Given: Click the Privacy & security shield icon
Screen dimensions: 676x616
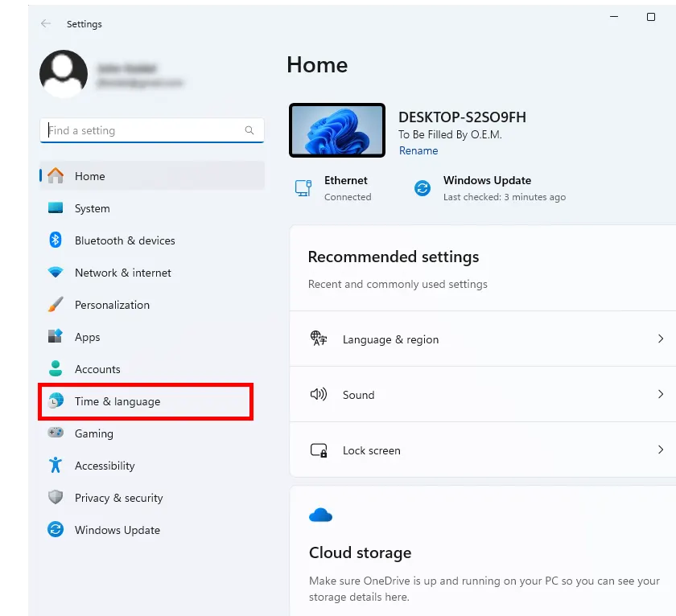Looking at the screenshot, I should 56,498.
